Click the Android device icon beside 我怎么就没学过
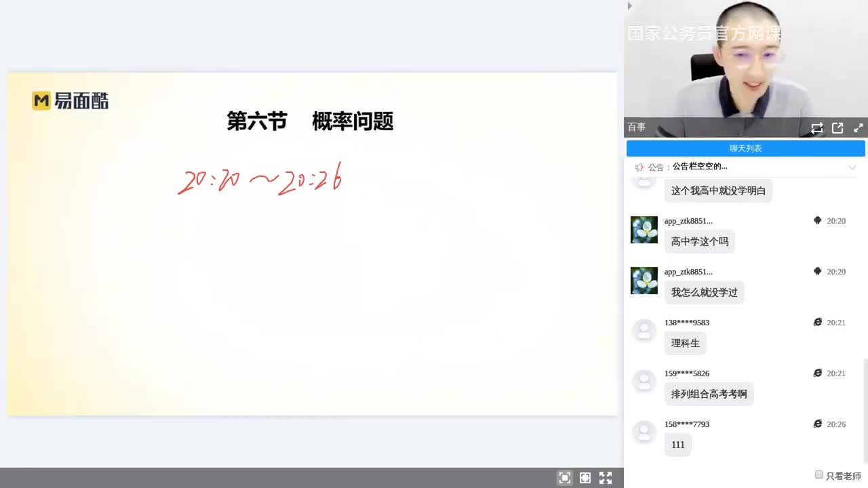The height and width of the screenshot is (488, 868). pyautogui.click(x=817, y=272)
